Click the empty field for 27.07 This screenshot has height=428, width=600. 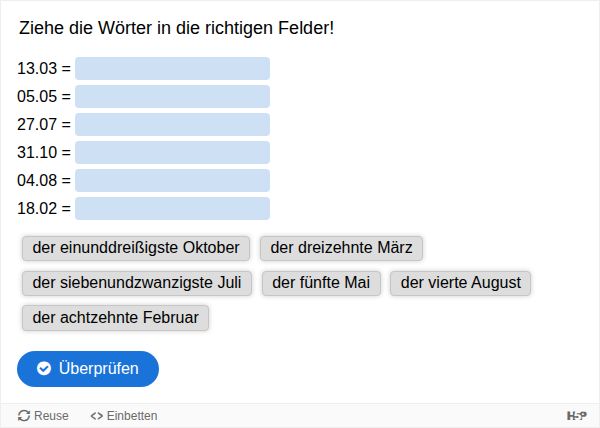172,125
